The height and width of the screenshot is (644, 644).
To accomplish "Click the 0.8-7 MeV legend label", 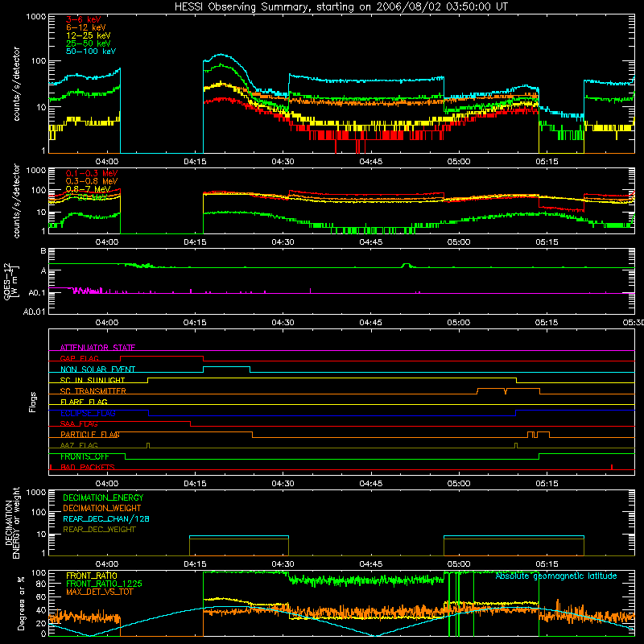I will (x=89, y=189).
